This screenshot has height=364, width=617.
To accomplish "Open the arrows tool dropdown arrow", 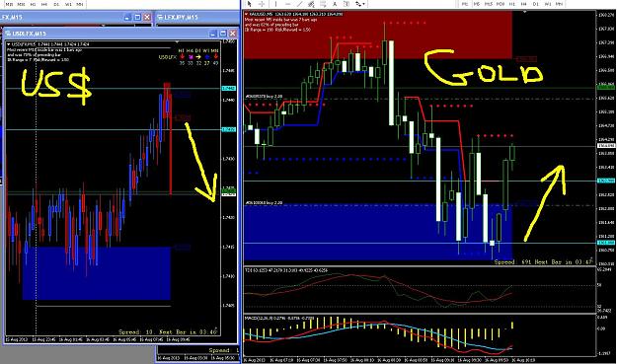I will coord(364,4).
